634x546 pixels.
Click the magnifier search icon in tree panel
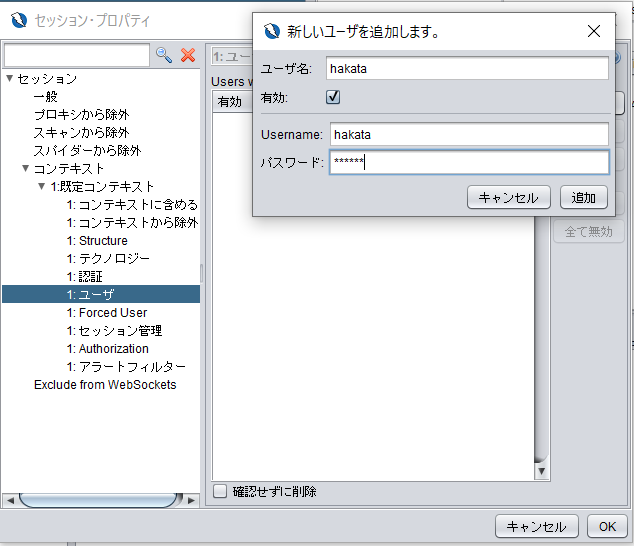point(164,55)
